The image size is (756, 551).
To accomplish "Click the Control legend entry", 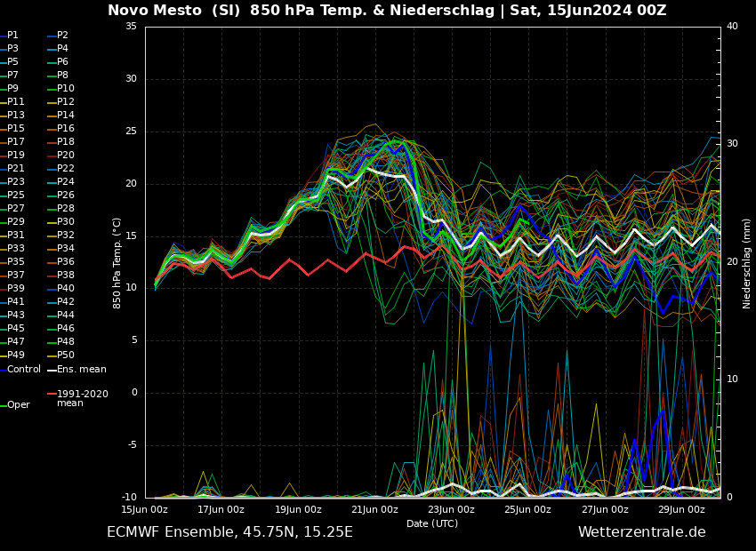I will [23, 369].
